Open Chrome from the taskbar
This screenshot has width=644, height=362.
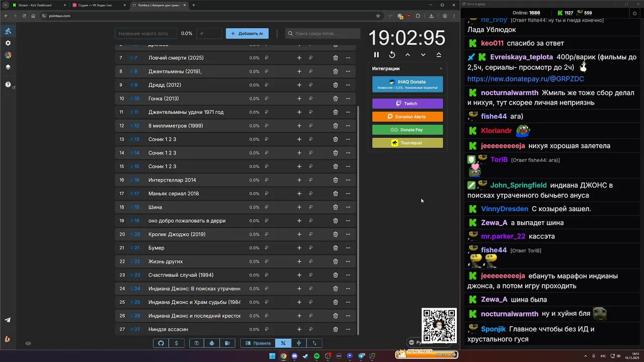pyautogui.click(x=283, y=356)
